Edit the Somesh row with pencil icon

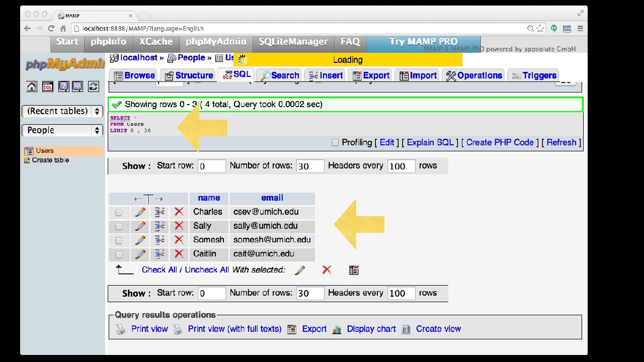140,240
